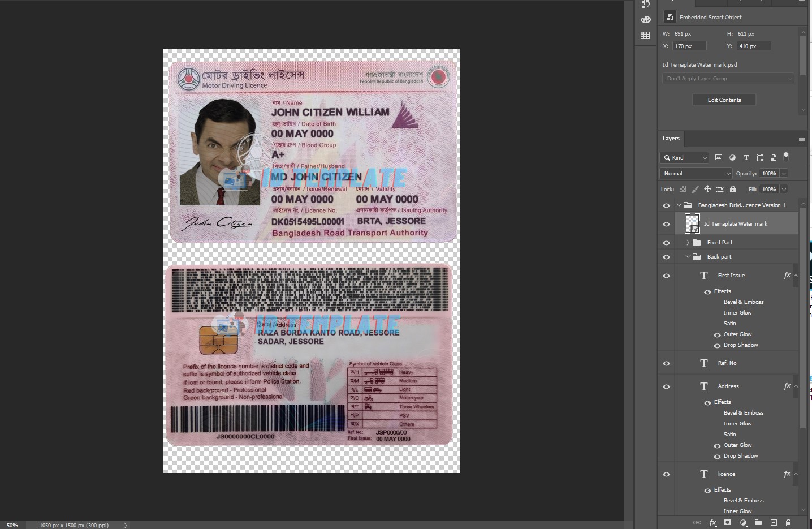Hide the Id Temaplate Water mark layer
The width and height of the screenshot is (812, 529).
tap(666, 224)
